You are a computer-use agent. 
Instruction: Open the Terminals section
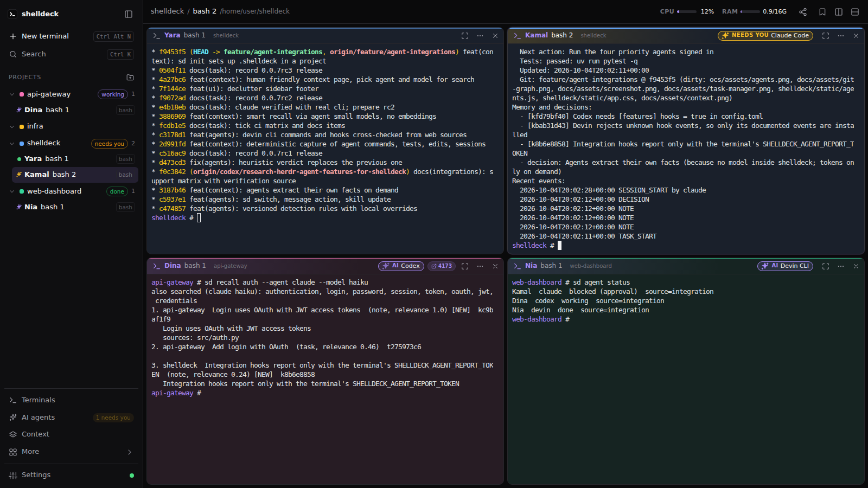click(x=71, y=400)
